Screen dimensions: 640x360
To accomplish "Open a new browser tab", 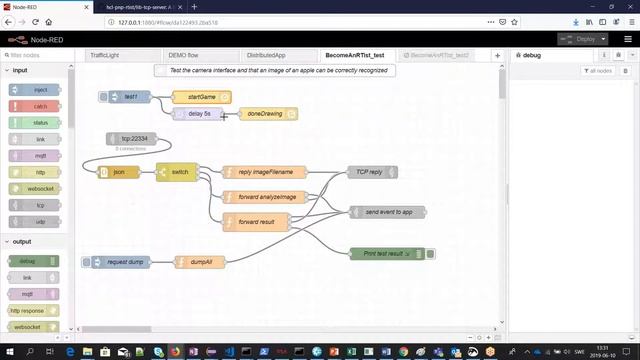I will point(194,7).
